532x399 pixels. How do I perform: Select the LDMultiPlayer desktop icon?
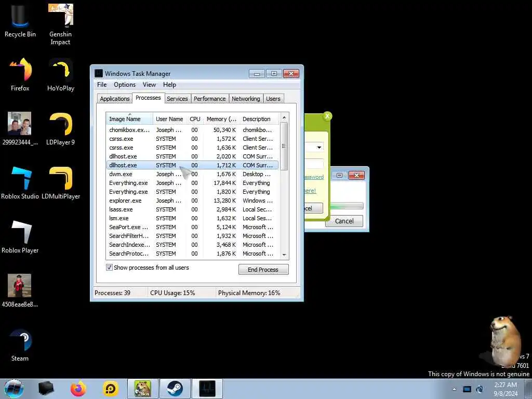(61, 182)
